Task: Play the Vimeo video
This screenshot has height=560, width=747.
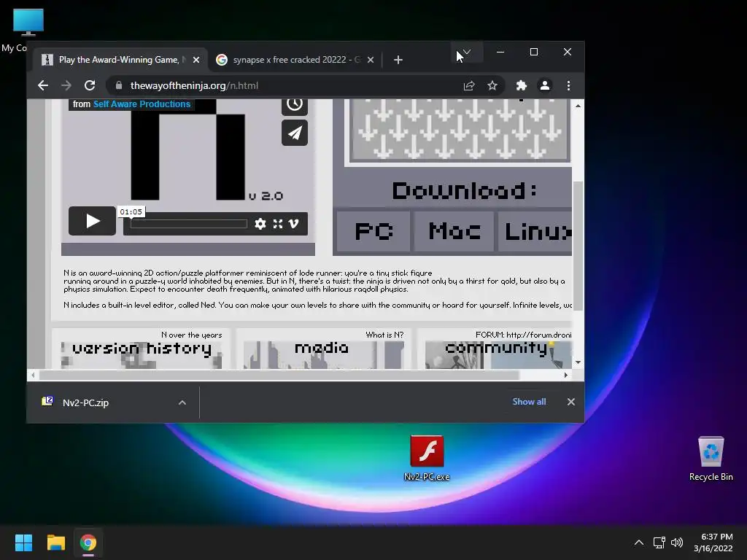Action: point(93,221)
